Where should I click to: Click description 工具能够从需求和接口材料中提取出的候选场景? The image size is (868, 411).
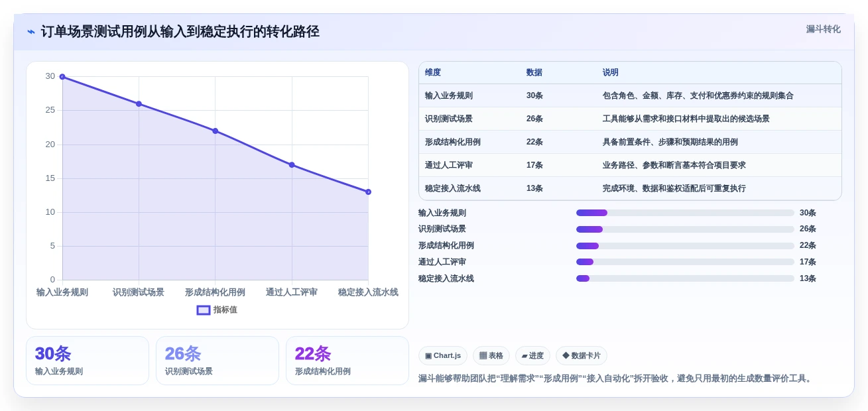(686, 119)
